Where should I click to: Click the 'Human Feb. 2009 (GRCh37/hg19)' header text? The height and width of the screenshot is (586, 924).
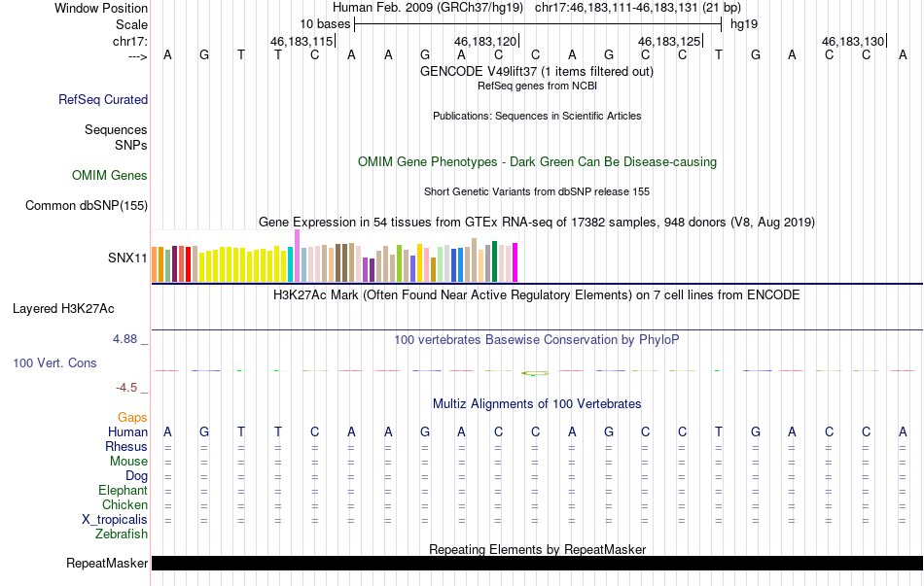click(428, 8)
